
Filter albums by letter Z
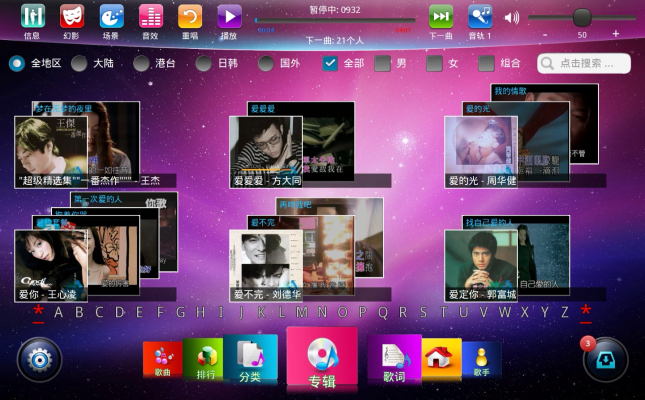pos(565,312)
